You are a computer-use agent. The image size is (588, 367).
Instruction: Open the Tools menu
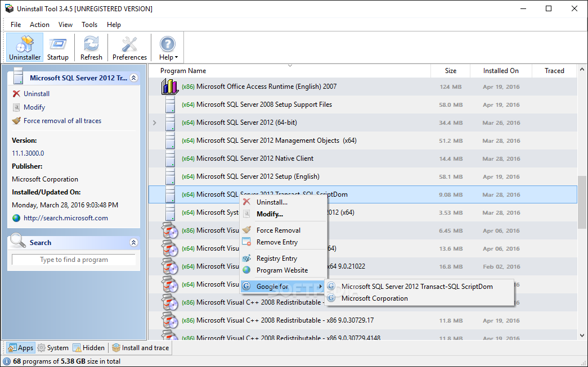pyautogui.click(x=89, y=25)
